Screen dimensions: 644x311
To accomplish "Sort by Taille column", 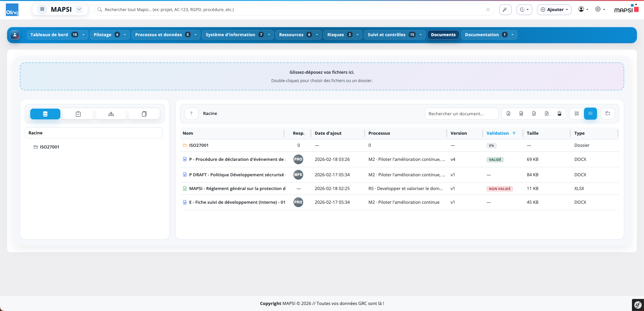I will [533, 133].
